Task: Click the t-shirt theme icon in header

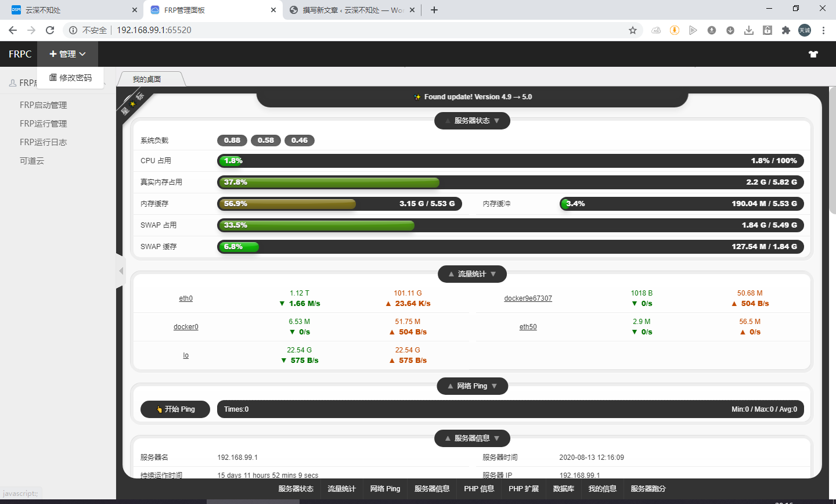Action: point(813,54)
